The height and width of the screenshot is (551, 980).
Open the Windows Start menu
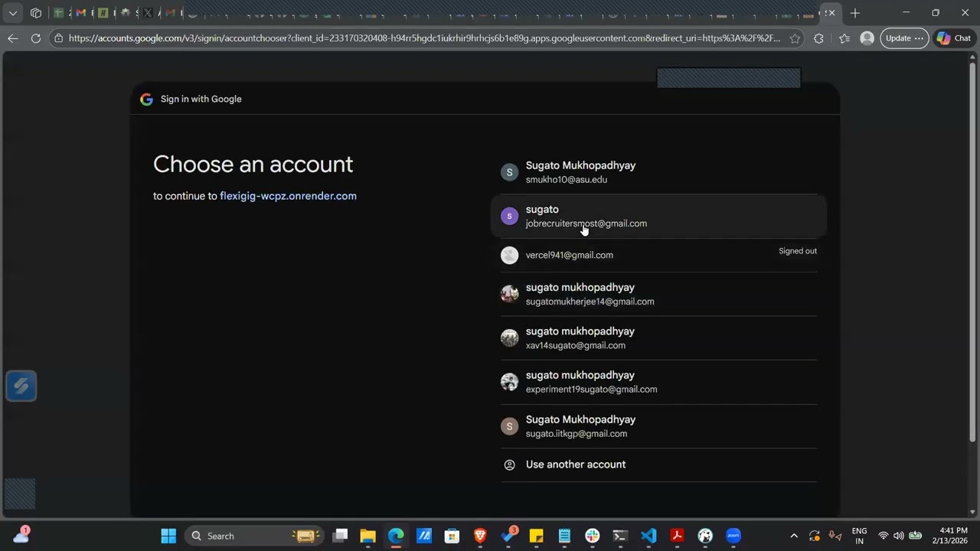point(168,536)
